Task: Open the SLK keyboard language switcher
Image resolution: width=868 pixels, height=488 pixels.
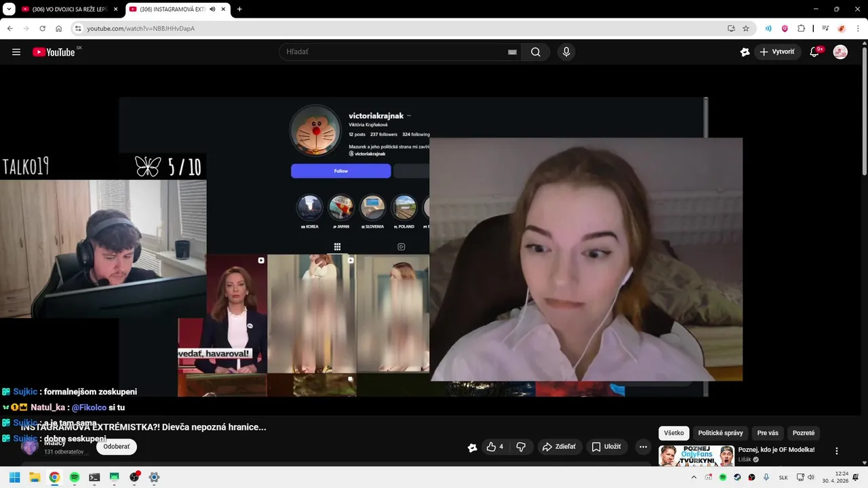Action: (x=783, y=477)
